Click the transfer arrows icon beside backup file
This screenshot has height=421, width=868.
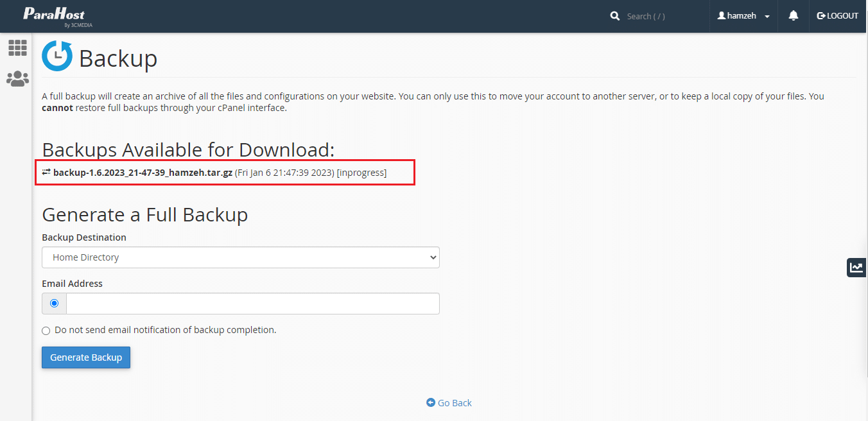coord(46,173)
